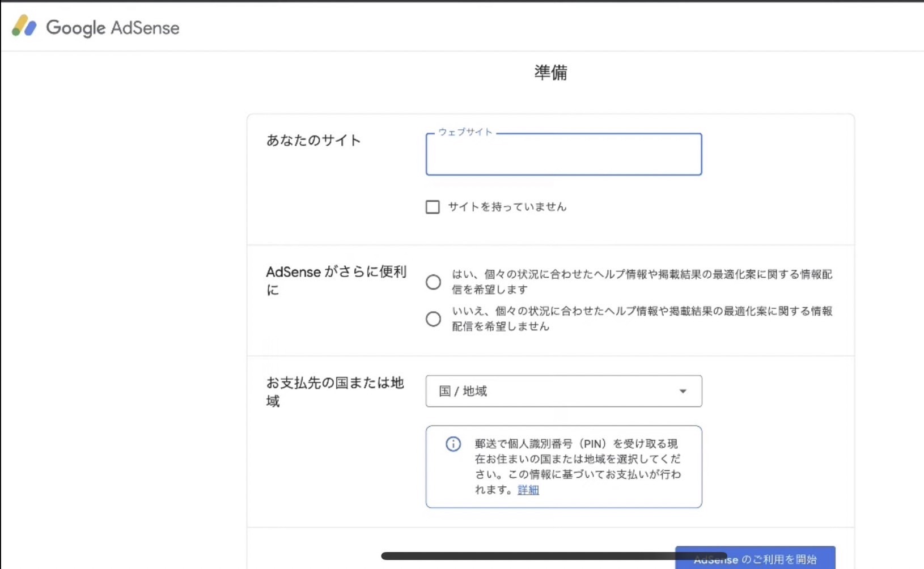Image resolution: width=924 pixels, height=569 pixels.
Task: Click the PIN explanation notice text
Action: point(578,466)
